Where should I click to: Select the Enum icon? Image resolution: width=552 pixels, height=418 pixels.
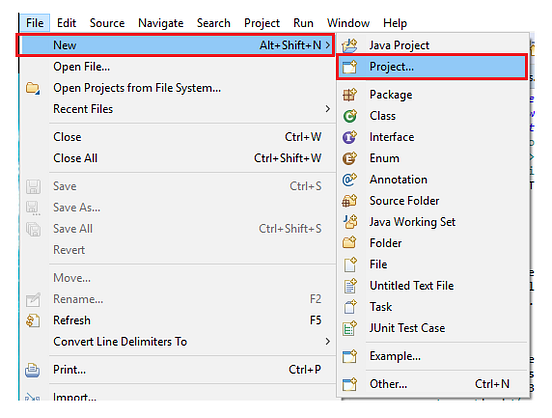coord(350,158)
